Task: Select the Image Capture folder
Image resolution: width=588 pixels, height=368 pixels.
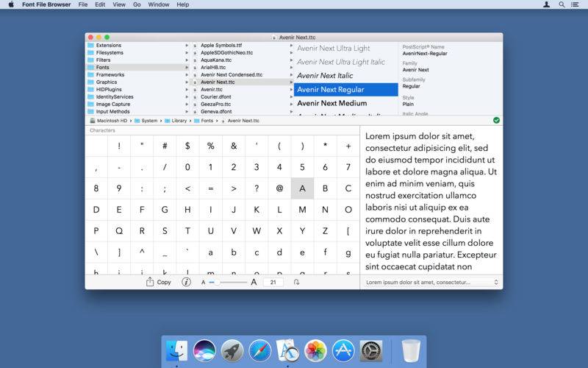Action: click(x=113, y=104)
